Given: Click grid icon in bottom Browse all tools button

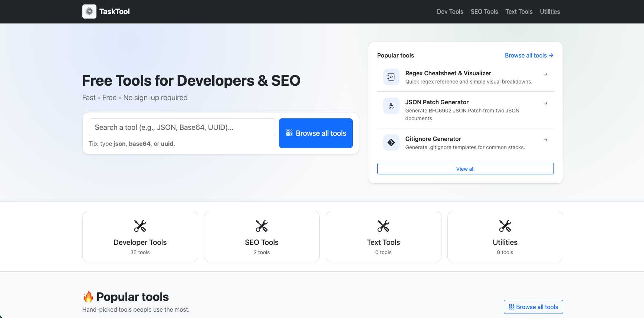Looking at the screenshot, I should click(512, 307).
